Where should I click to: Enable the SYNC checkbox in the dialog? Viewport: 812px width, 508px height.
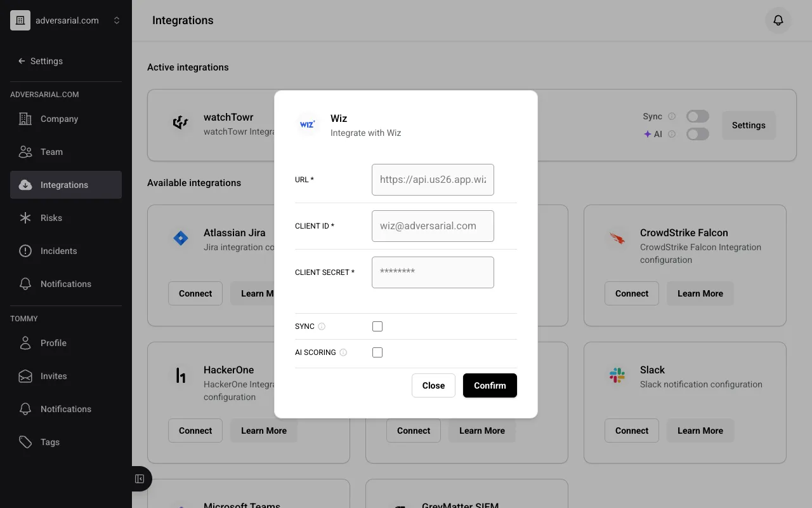[377, 326]
